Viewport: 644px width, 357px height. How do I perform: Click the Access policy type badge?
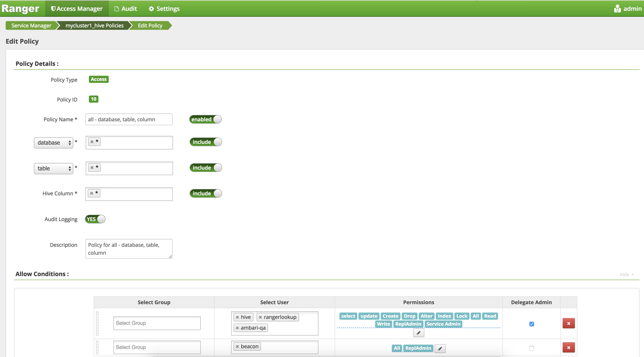tap(99, 79)
